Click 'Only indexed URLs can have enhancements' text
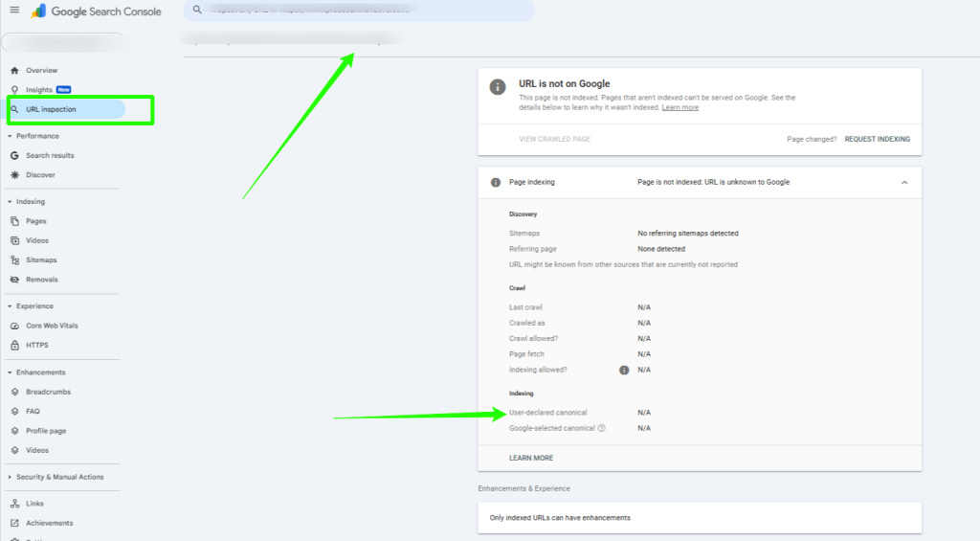Viewport: 980px width, 541px height. [x=560, y=518]
